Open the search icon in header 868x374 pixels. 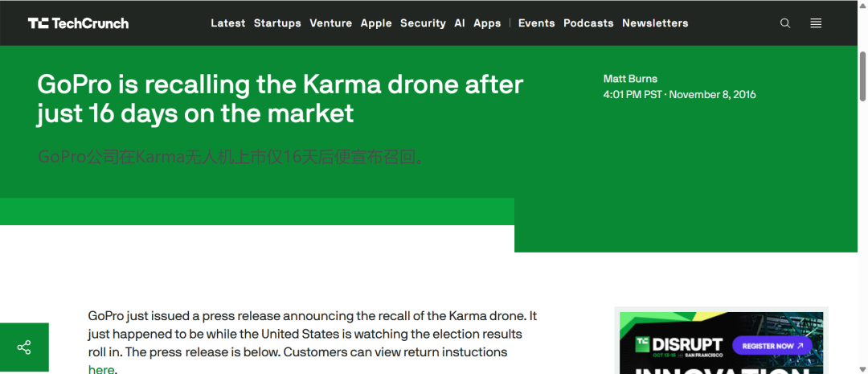pyautogui.click(x=785, y=23)
